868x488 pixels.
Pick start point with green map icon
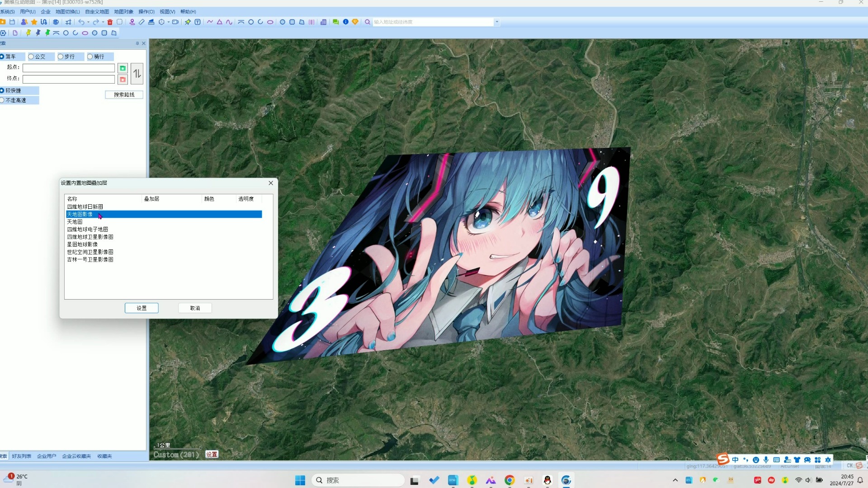click(123, 68)
